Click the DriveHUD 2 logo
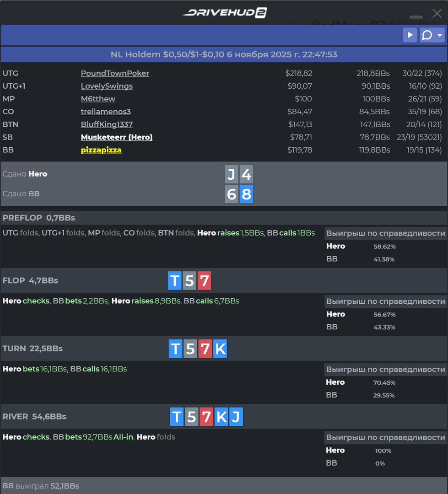Image resolution: width=448 pixels, height=494 pixels. point(224,13)
